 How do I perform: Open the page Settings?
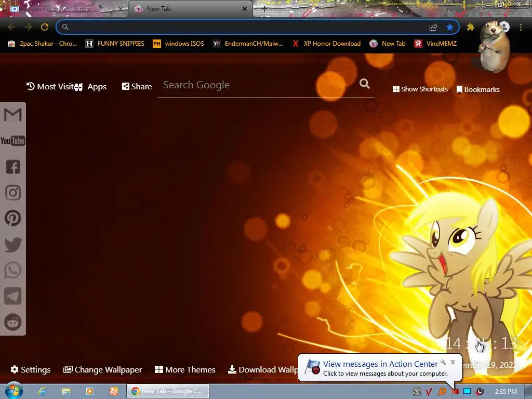[x=31, y=369]
